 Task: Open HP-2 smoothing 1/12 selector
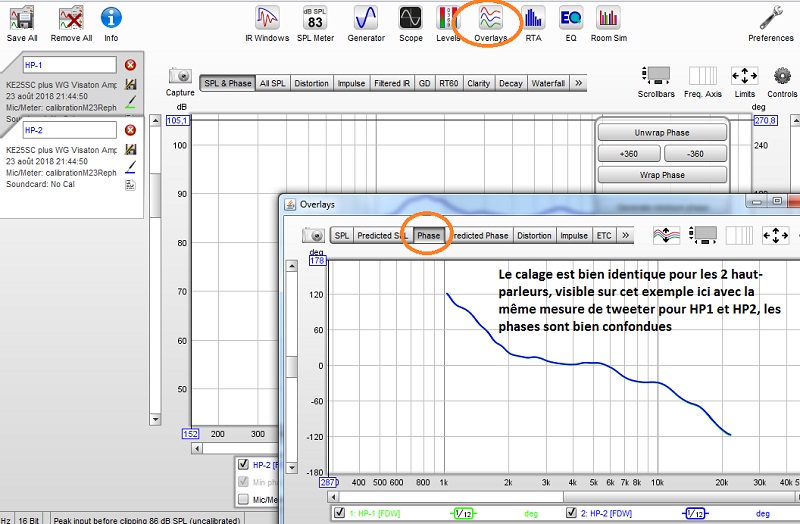coord(695,513)
